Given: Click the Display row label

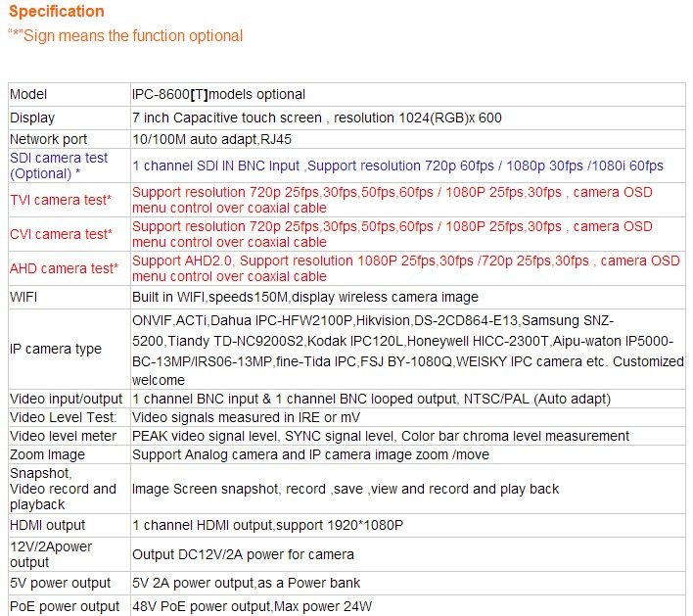Looking at the screenshot, I should click(x=32, y=118).
